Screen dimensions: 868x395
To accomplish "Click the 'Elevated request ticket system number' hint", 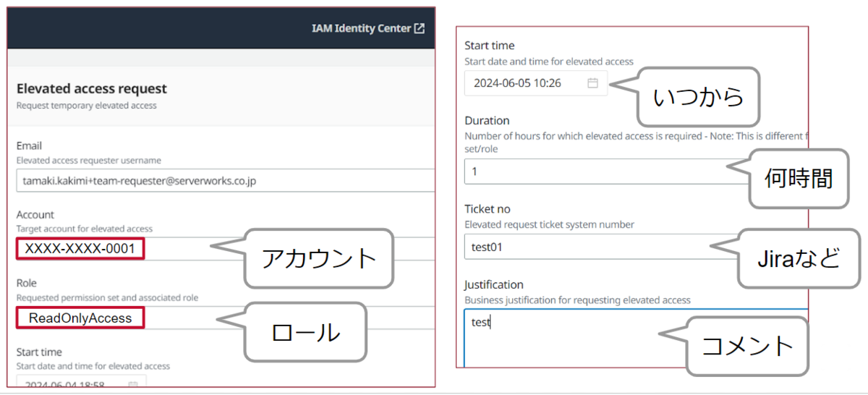I will [x=549, y=224].
